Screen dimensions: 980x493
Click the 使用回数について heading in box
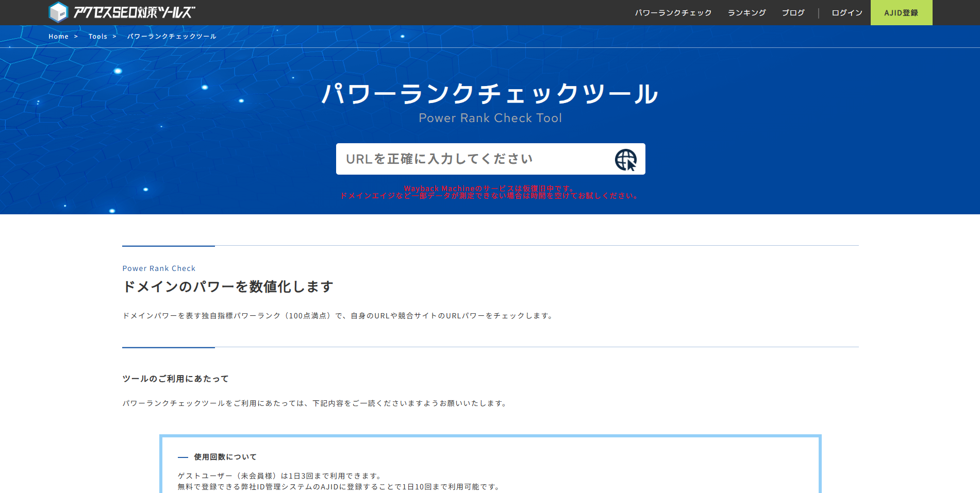225,457
